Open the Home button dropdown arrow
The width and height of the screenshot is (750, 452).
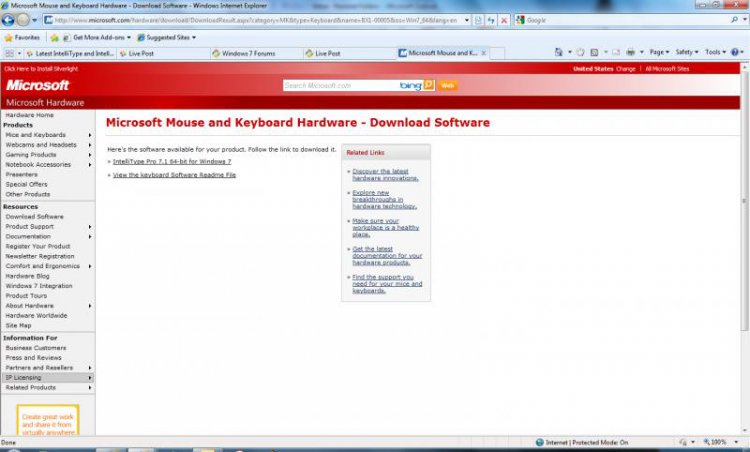tap(570, 52)
